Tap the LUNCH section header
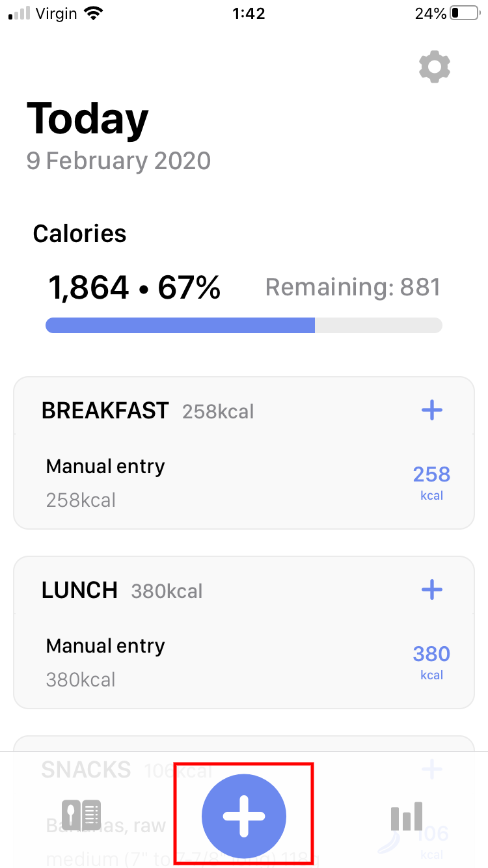 [x=79, y=590]
